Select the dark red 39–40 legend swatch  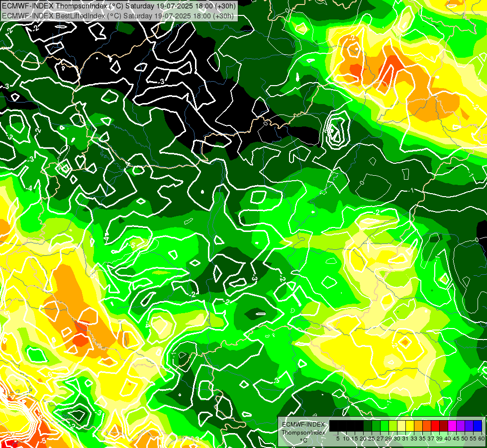point(444,426)
